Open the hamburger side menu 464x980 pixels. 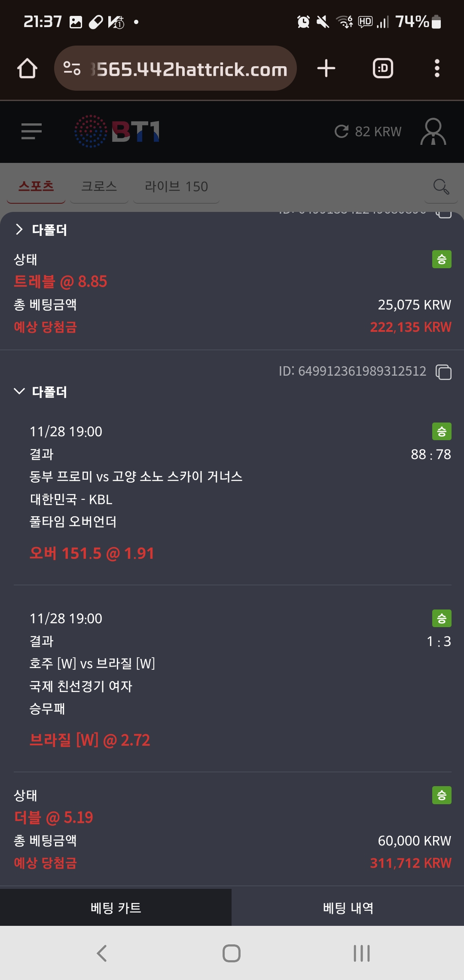click(31, 131)
